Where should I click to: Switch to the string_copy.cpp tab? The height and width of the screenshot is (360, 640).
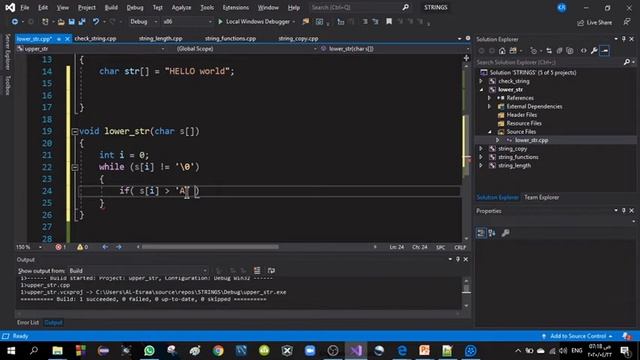point(298,39)
